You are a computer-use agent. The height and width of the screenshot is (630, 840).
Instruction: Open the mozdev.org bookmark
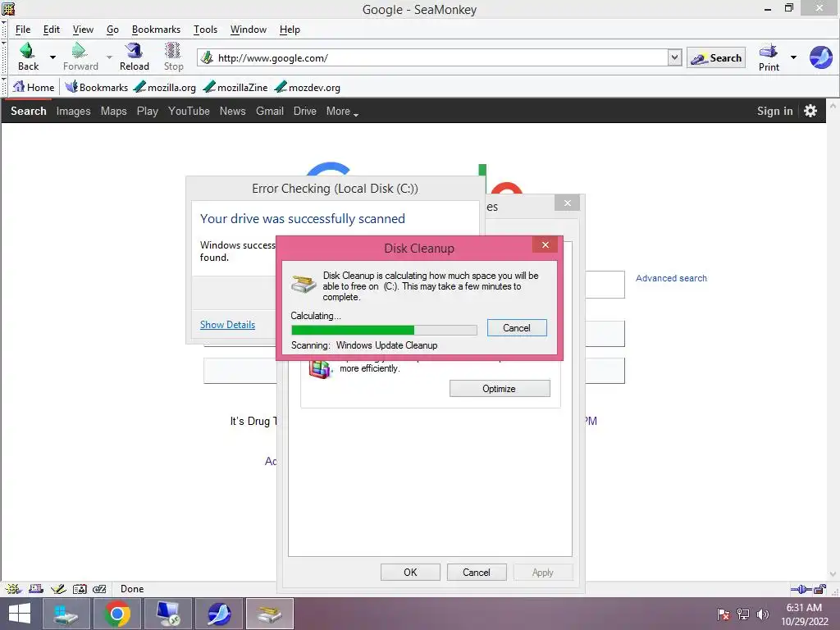click(x=308, y=87)
